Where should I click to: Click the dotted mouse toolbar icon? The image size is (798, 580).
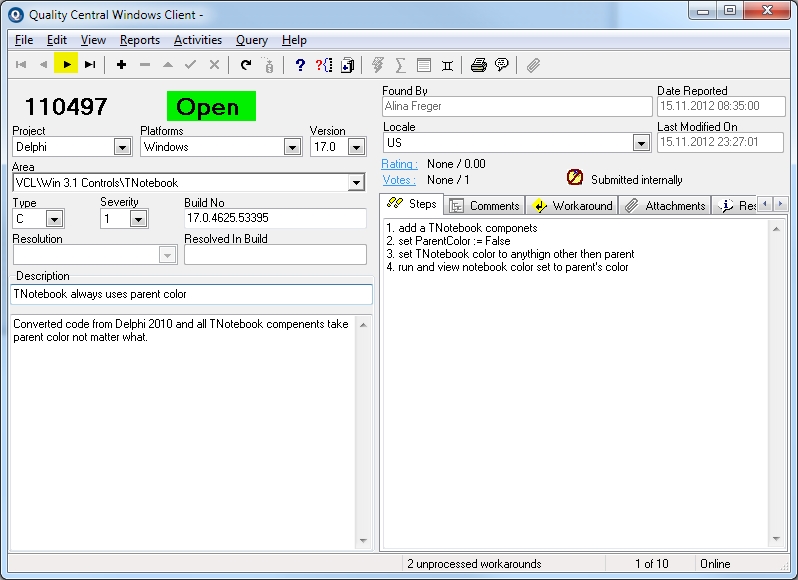pyautogui.click(x=268, y=65)
